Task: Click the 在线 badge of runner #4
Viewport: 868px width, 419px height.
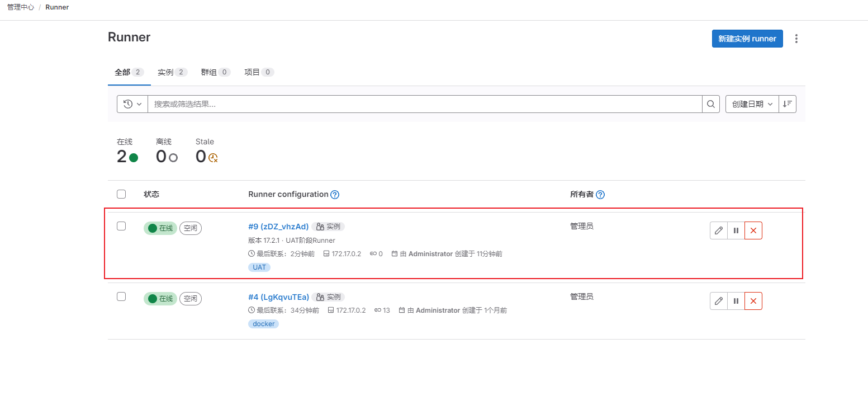Action: pyautogui.click(x=160, y=299)
